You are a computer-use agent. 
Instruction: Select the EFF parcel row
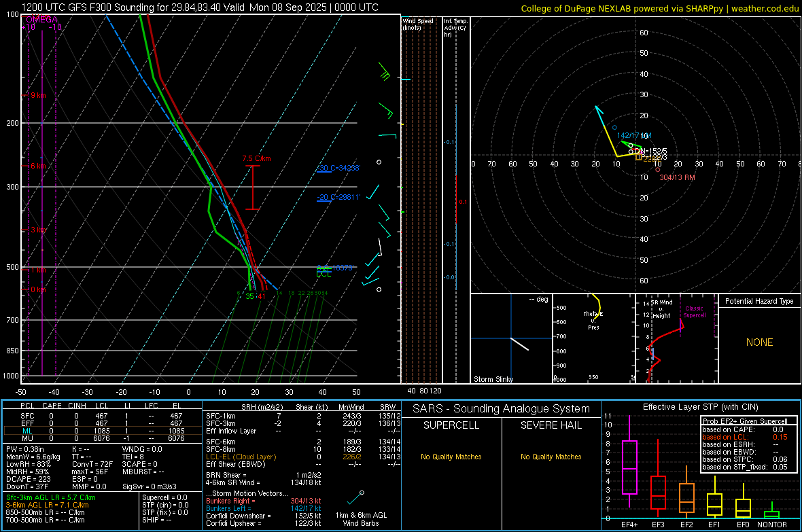point(103,423)
